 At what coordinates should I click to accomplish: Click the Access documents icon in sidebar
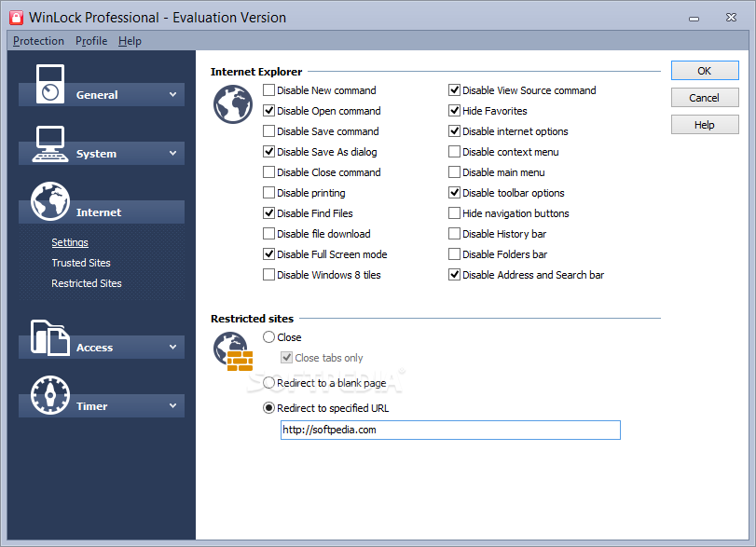pyautogui.click(x=50, y=338)
